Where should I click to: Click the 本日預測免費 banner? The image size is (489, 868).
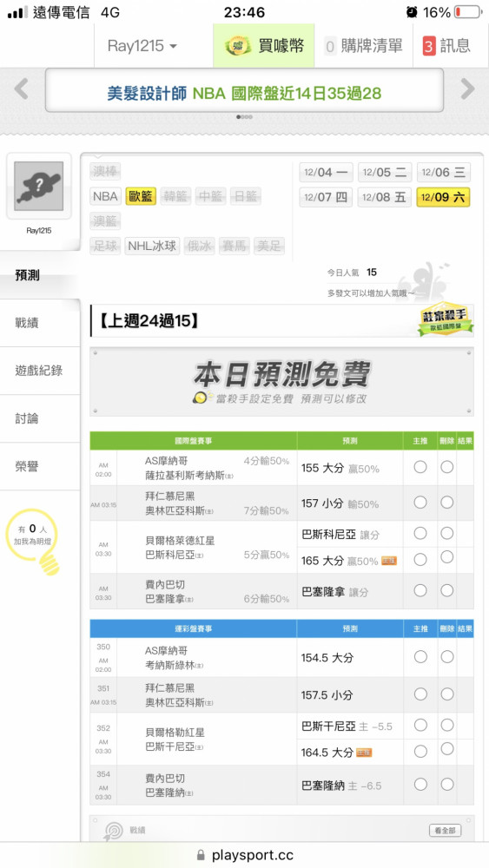coord(282,381)
